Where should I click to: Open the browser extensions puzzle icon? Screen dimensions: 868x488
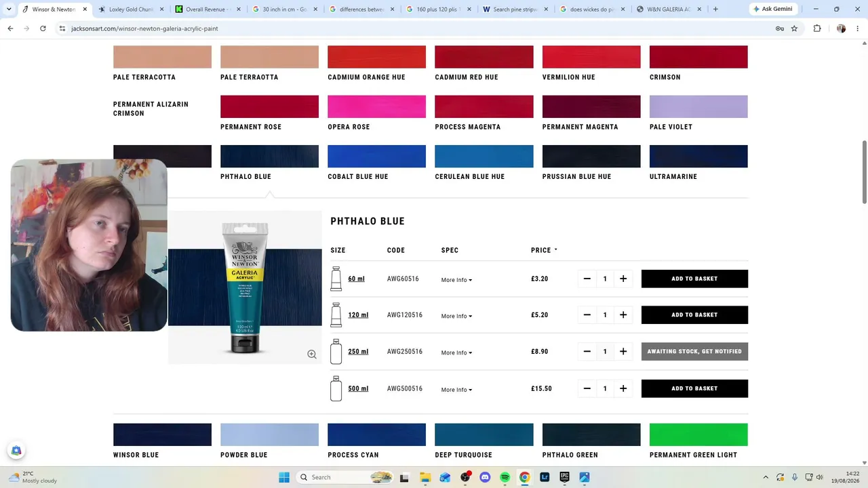point(817,28)
